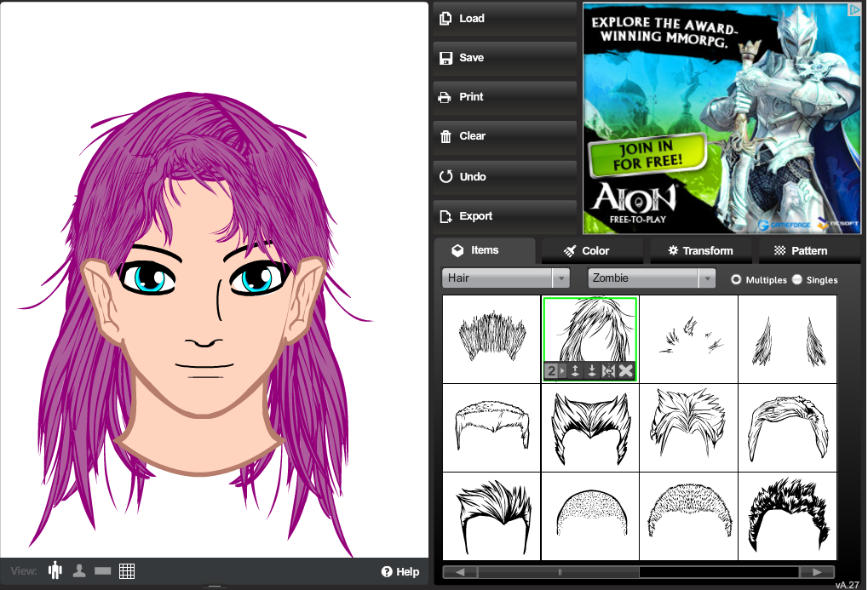Flip the selected hair item horizontally

coord(608,371)
